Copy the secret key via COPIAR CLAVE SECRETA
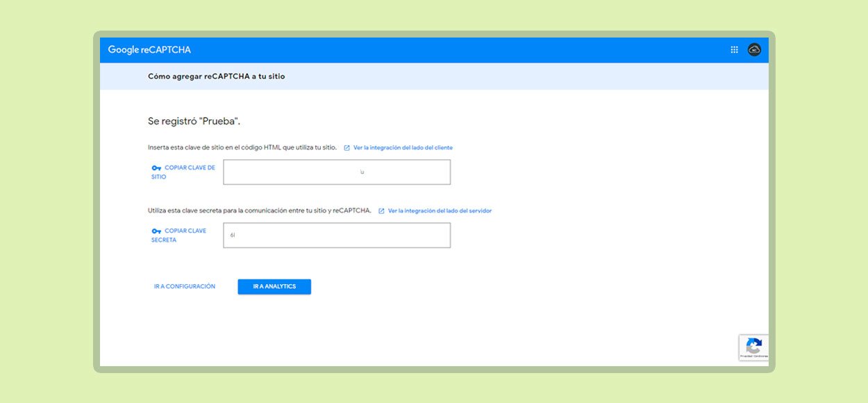The image size is (868, 403). coord(179,236)
